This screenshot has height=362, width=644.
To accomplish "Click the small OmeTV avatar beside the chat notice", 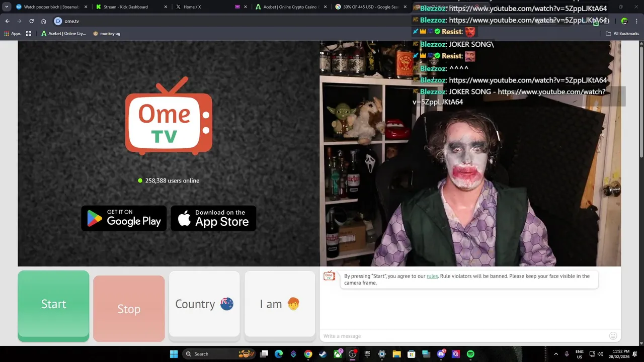I will coord(329,276).
